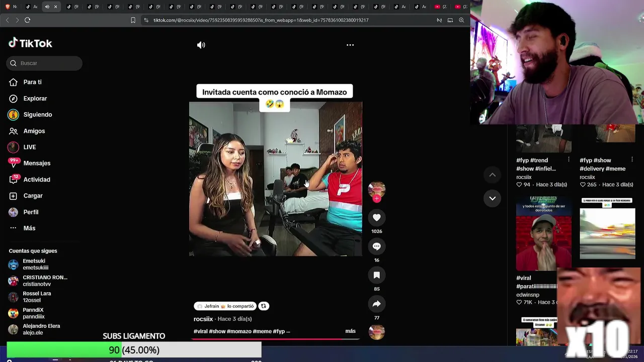Close the active browser tab
The height and width of the screenshot is (362, 644).
coord(55,7)
